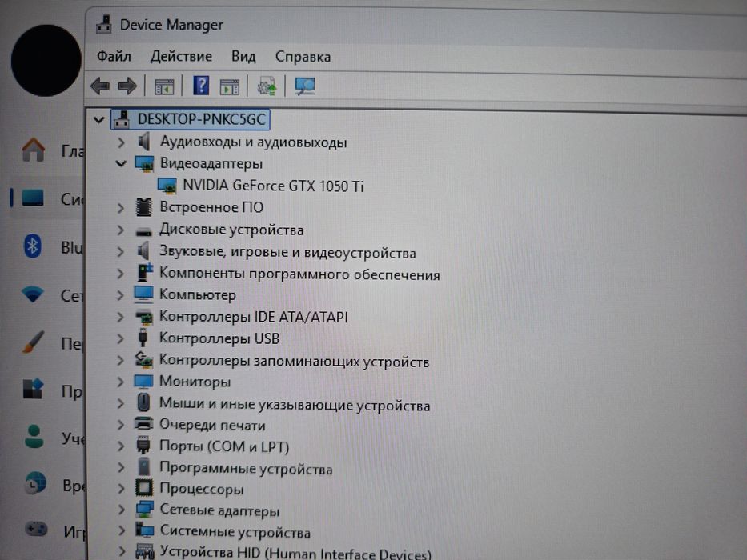Screen dimensions: 747x560
Task: Open the Действие menu
Action: coord(181,56)
